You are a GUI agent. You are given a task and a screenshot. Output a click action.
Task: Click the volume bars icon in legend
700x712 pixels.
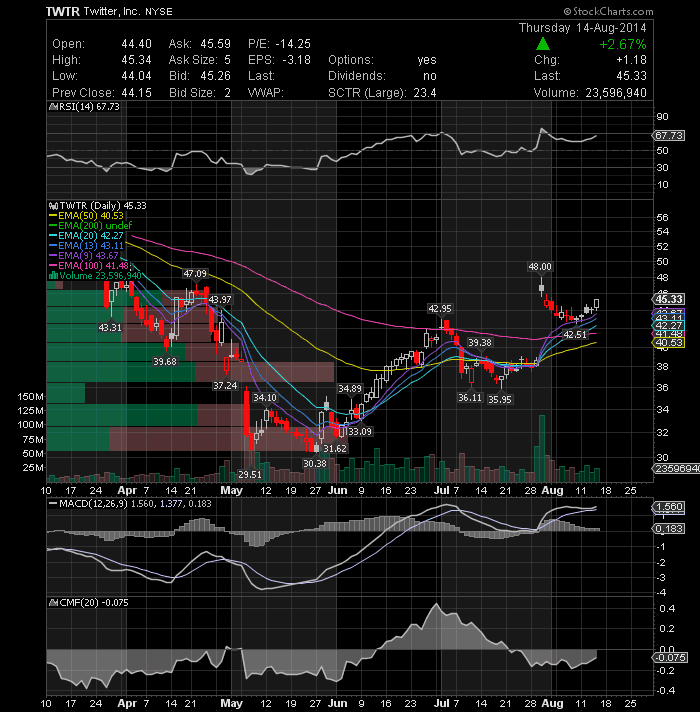54,276
